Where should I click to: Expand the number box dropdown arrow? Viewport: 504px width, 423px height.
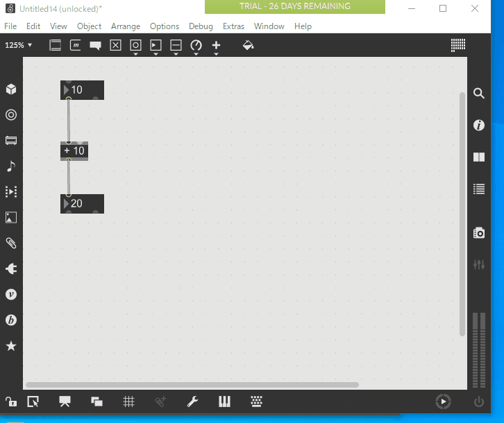pyautogui.click(x=156, y=54)
